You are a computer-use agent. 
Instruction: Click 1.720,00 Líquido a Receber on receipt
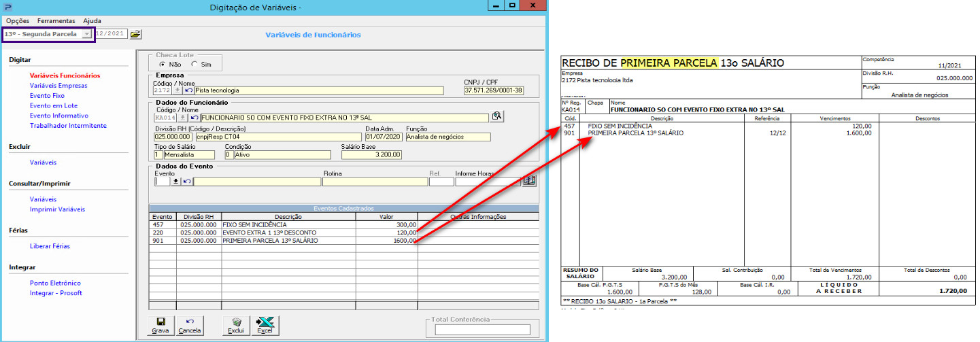[953, 291]
